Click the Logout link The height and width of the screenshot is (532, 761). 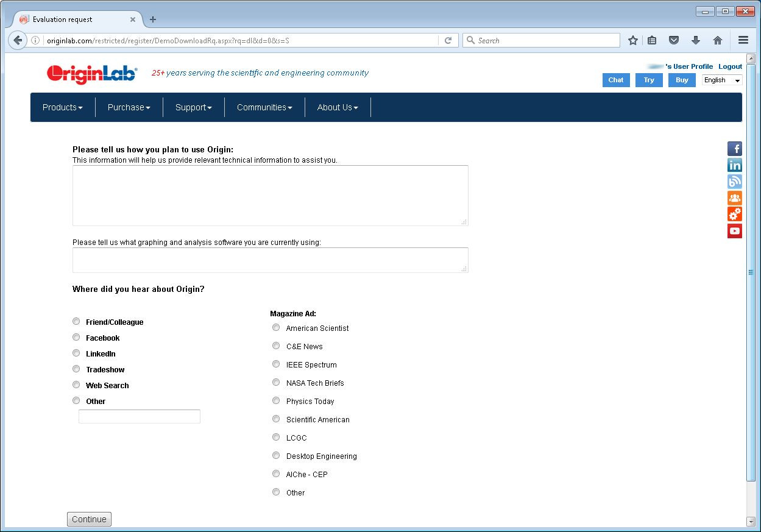730,66
